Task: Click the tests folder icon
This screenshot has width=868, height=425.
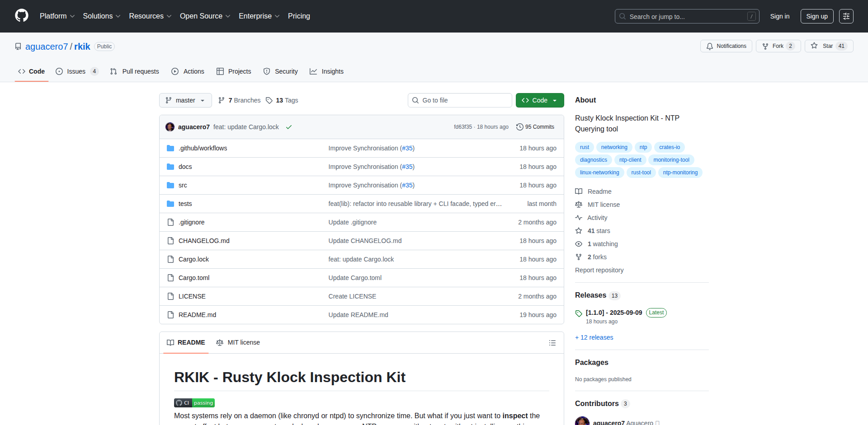Action: tap(170, 204)
